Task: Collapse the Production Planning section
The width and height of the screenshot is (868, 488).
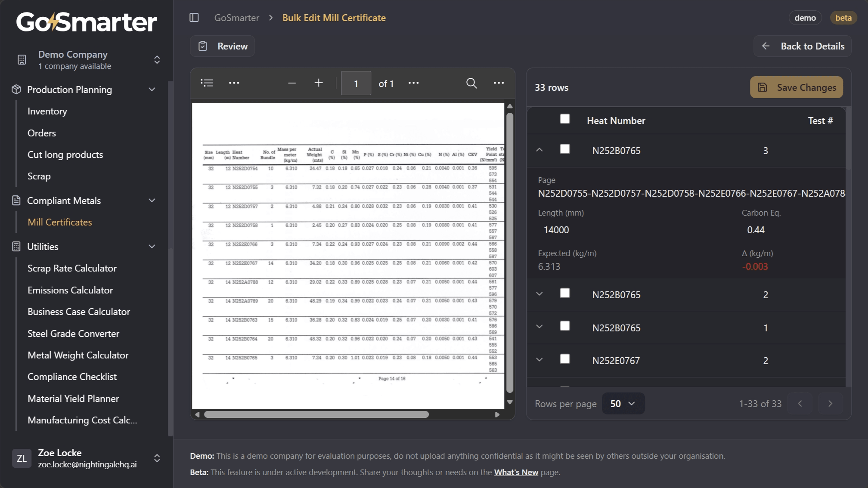Action: [x=152, y=90]
